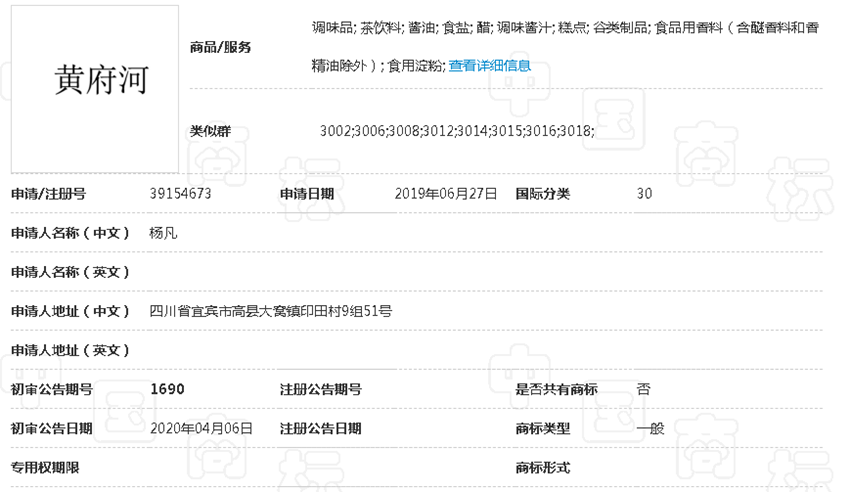Click goods text line starting with 调味品; 茶饮料
Screen dimensions: 850x492
(565, 28)
